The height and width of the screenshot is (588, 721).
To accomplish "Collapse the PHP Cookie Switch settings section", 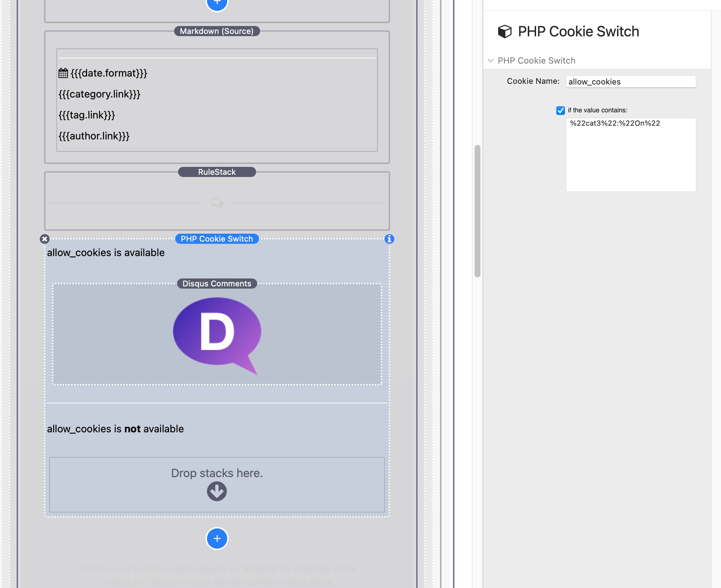I will click(491, 61).
